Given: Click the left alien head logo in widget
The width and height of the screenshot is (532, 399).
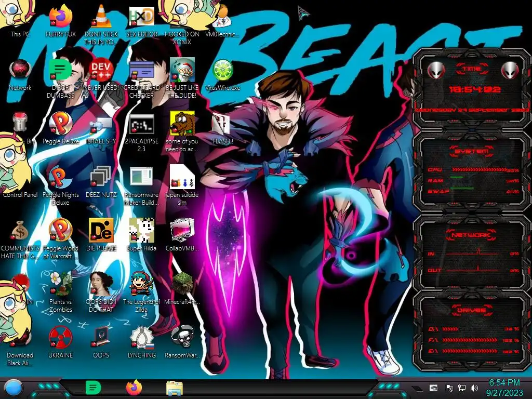Looking at the screenshot, I should tap(436, 70).
